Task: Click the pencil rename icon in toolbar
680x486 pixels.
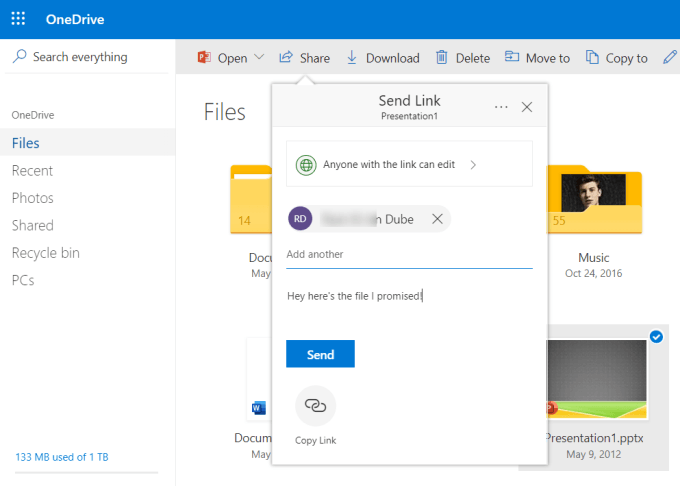Action: (670, 57)
